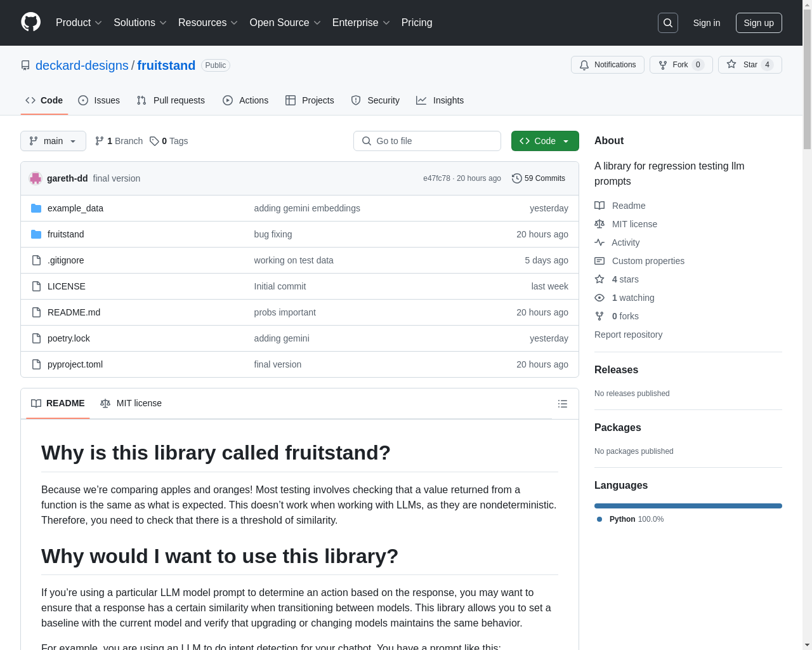Open the fruitstand repository name link
Screen dimensions: 812x650
coord(166,65)
